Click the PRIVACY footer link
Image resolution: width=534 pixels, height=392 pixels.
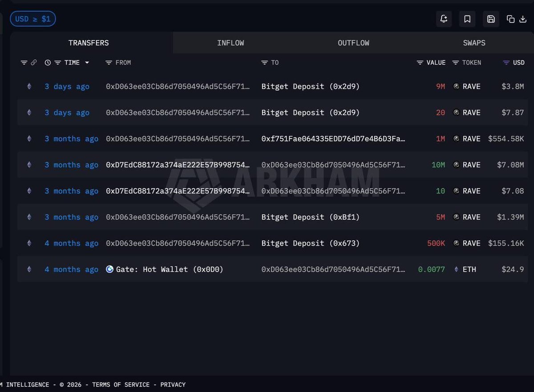pyautogui.click(x=173, y=384)
